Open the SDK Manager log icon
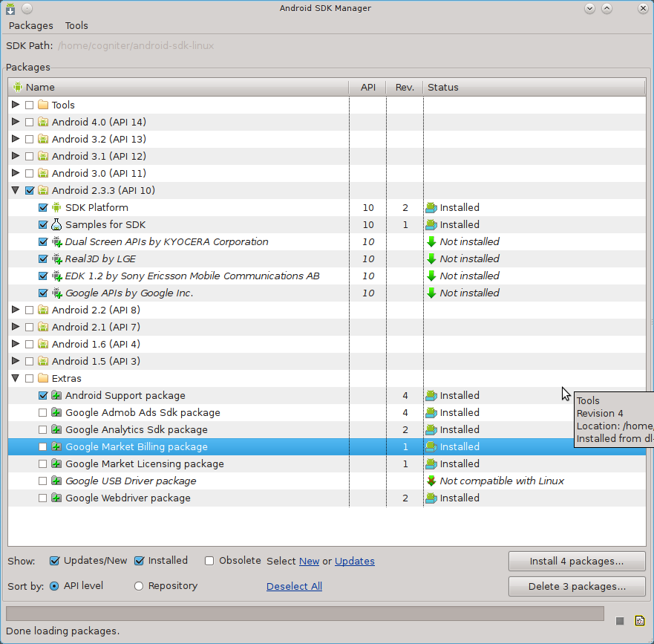654x644 pixels. pos(639,621)
